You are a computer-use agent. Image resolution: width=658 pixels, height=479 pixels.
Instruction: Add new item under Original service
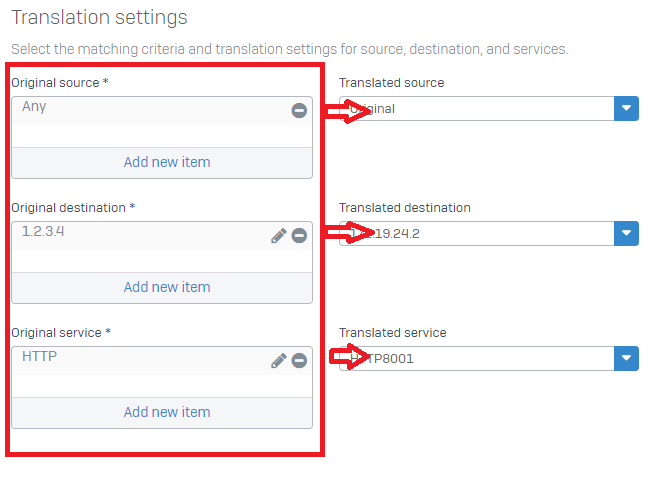pos(167,412)
